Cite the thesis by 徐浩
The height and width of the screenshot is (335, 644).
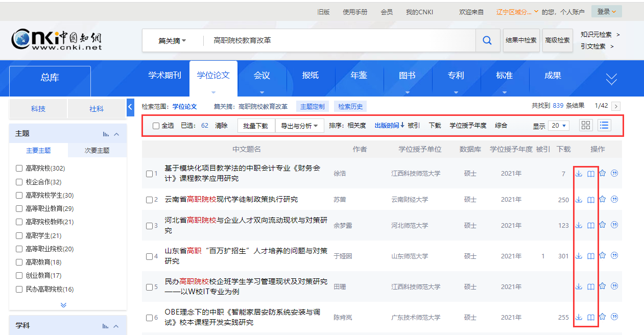pyautogui.click(x=614, y=173)
